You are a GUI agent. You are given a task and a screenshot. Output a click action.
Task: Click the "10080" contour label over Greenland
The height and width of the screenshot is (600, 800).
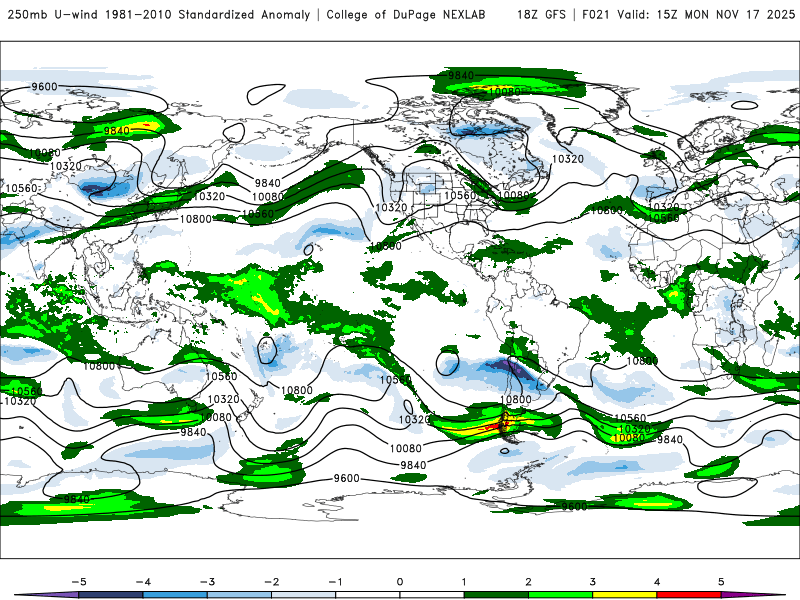[x=504, y=92]
